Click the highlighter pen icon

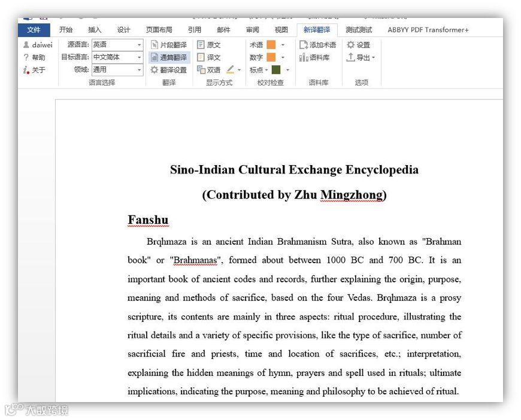click(231, 70)
